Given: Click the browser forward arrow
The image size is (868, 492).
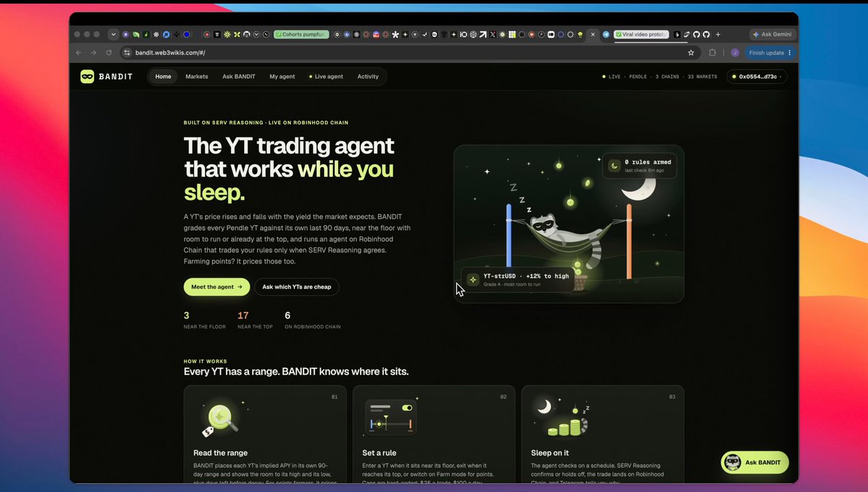Looking at the screenshot, I should coord(93,53).
